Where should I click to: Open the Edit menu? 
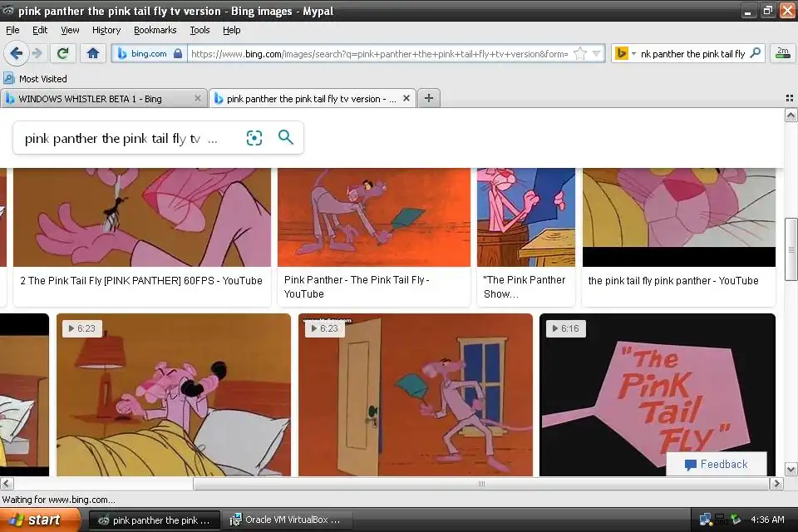tap(40, 30)
